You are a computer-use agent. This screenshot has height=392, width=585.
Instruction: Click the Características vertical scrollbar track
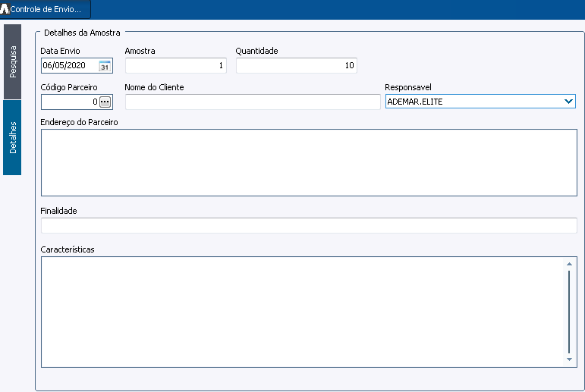coord(569,312)
